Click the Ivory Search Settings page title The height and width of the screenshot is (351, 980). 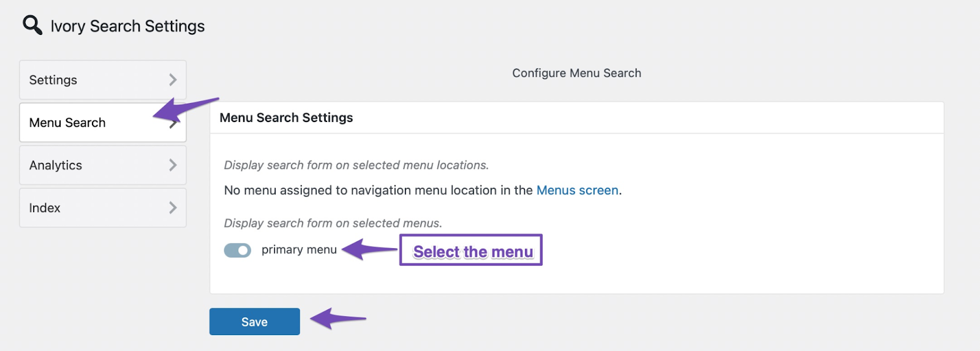tap(127, 26)
